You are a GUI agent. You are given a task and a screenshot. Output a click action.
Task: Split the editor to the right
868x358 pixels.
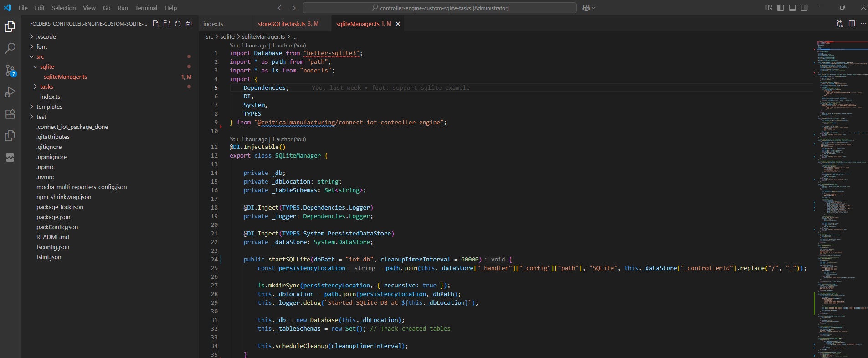click(x=852, y=24)
